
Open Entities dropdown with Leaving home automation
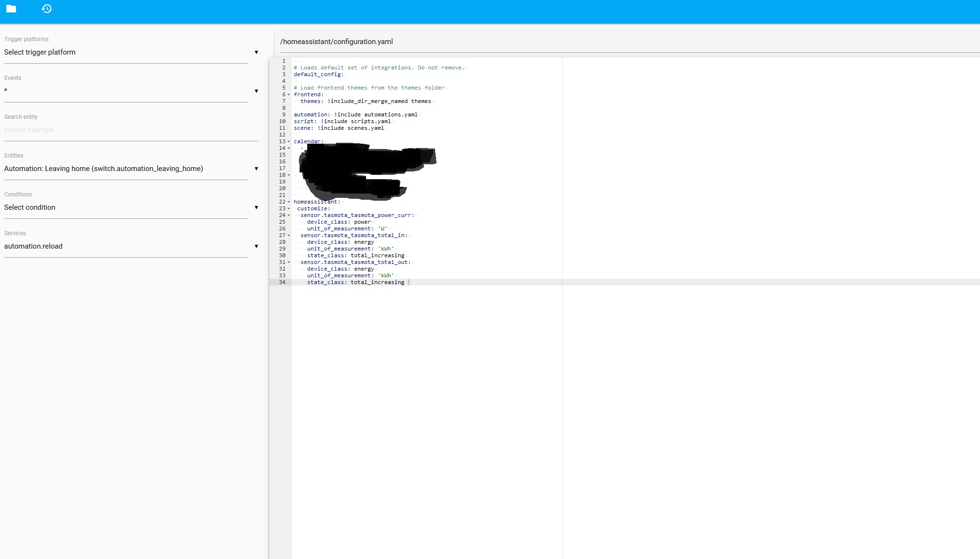tap(126, 169)
